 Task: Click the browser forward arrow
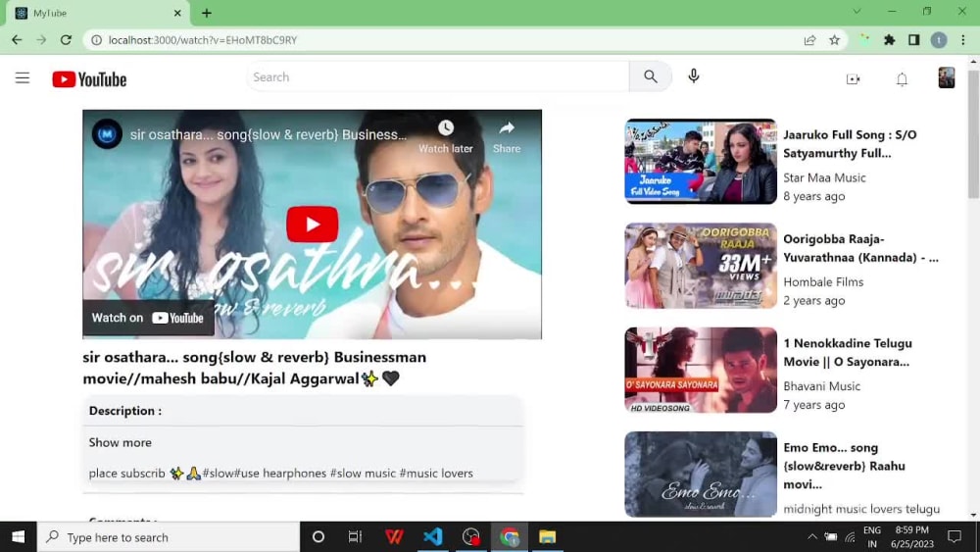click(41, 40)
